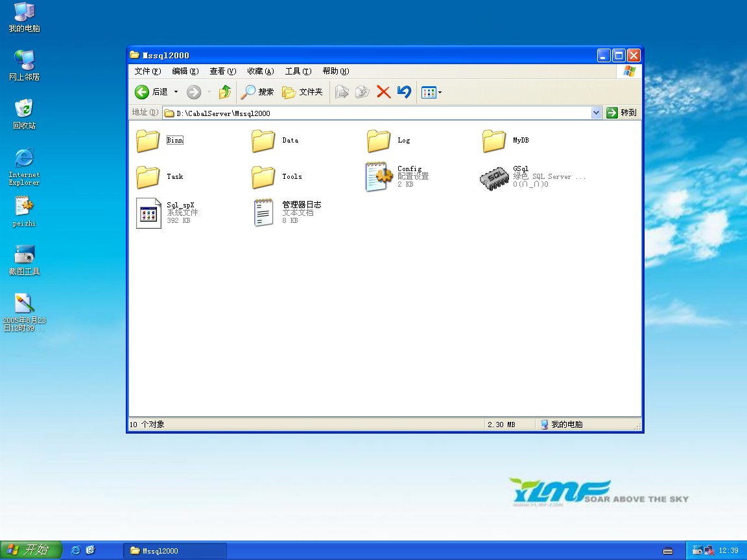Toggle the Folders pane button
The width and height of the screenshot is (747, 560).
coord(302,92)
